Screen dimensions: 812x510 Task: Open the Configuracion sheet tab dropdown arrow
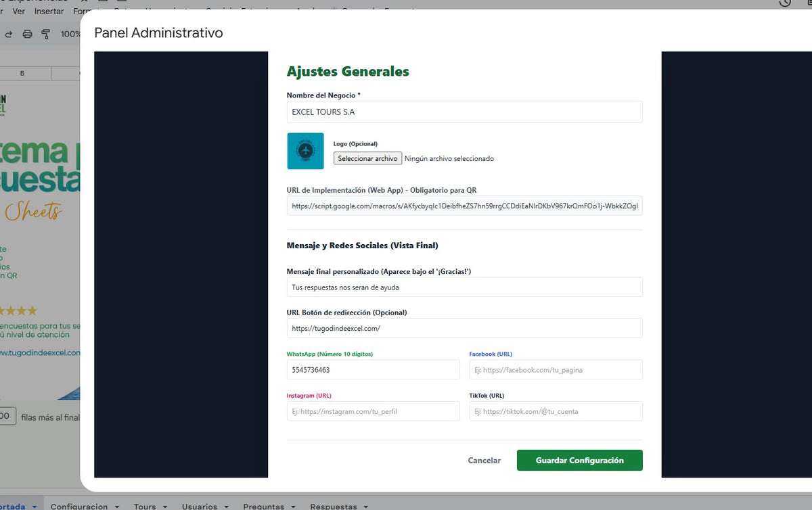[x=117, y=506]
